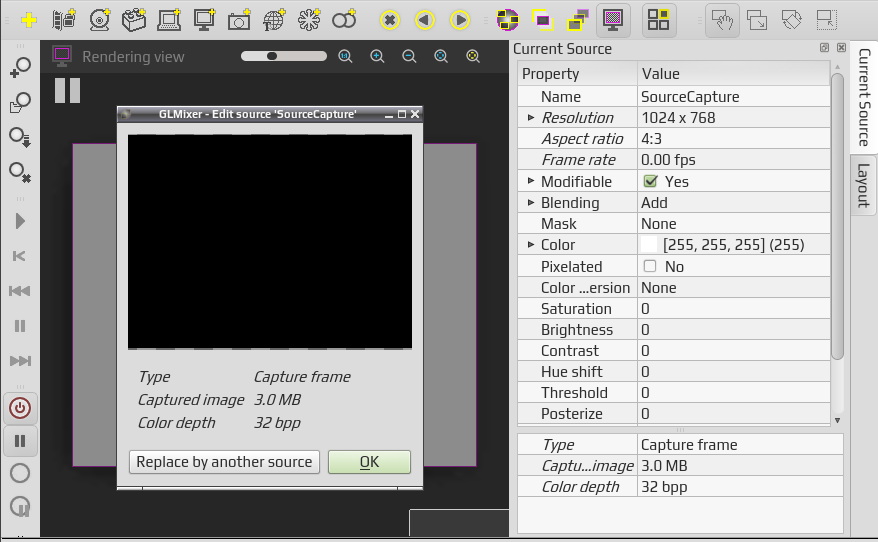The height and width of the screenshot is (542, 878).
Task: Click the Name value 'SourceCapture'
Action: point(734,97)
